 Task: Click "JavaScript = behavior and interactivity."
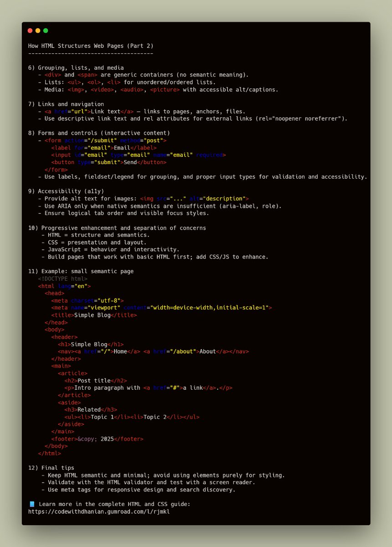(110, 249)
